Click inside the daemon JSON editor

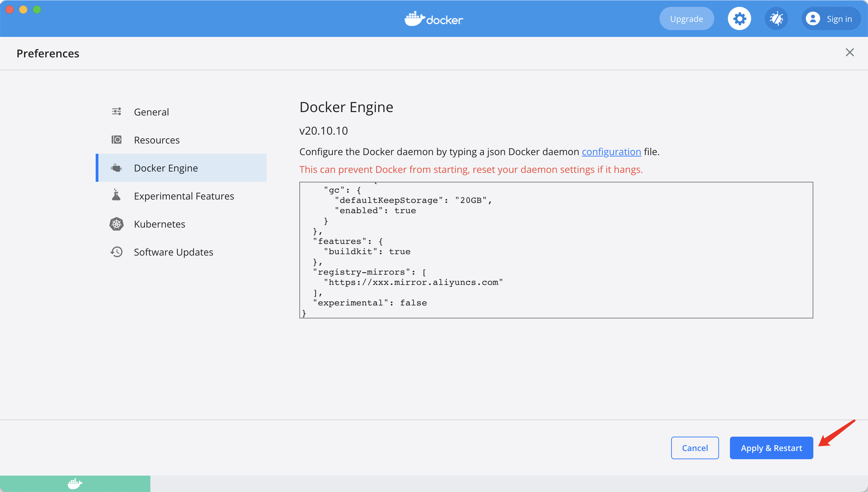(x=556, y=250)
